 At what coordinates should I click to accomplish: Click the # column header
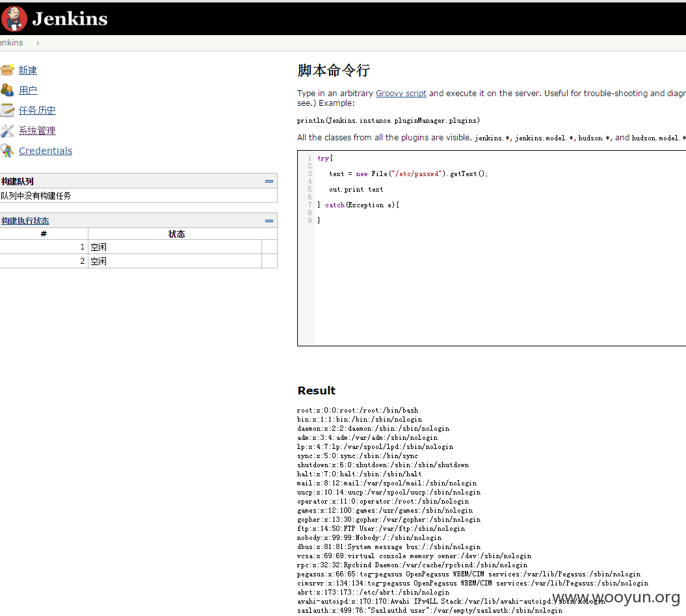point(44,234)
